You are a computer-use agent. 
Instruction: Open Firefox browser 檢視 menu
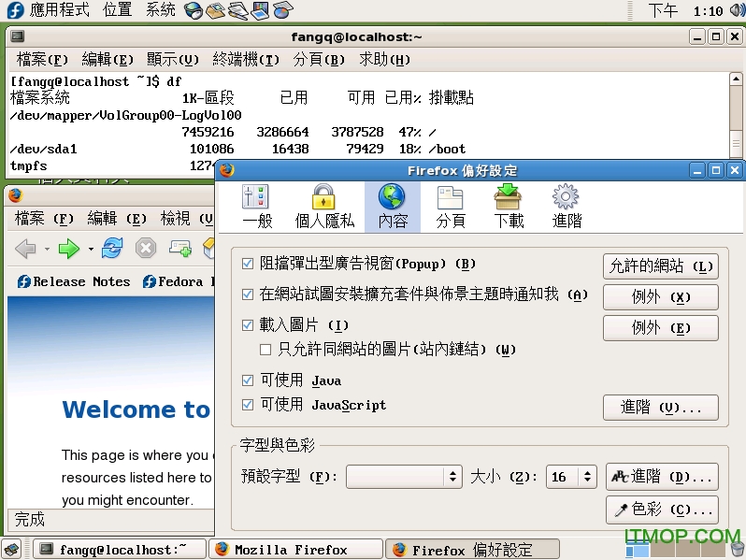(187, 219)
